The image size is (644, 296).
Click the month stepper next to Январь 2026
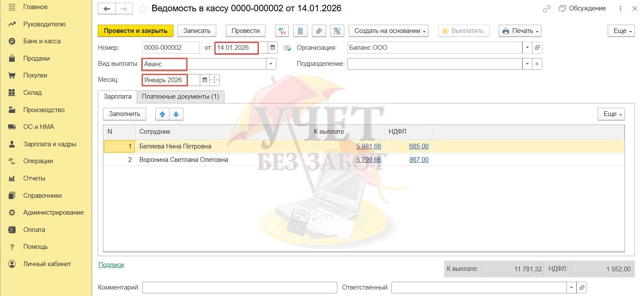pyautogui.click(x=215, y=80)
